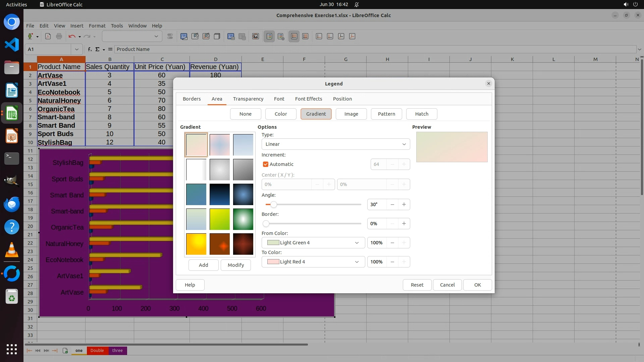Open the To Color Light Red 4 dropdown
This screenshot has width=644, height=362.
(313, 262)
